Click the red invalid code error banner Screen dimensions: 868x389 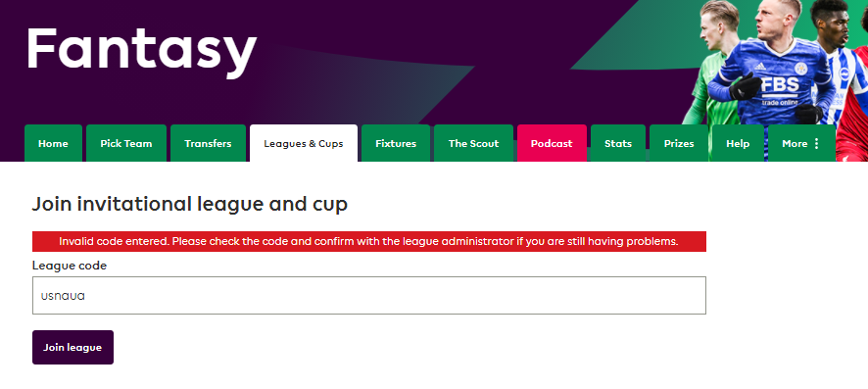[x=369, y=242]
